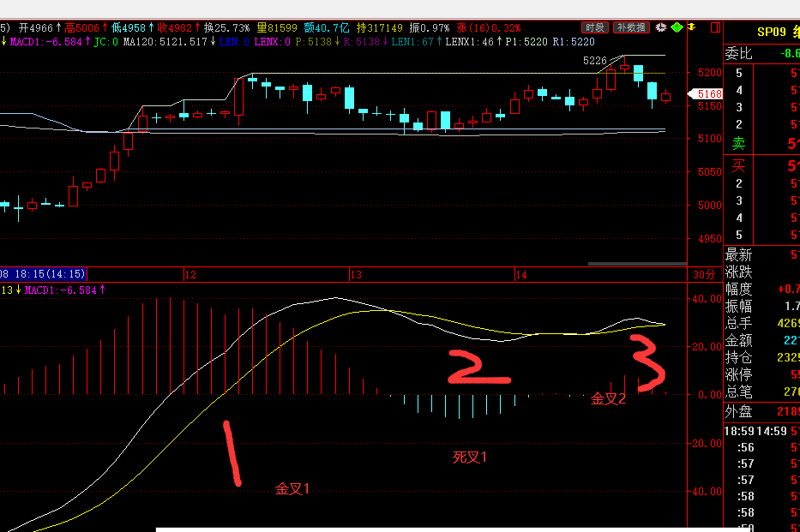This screenshot has width=800, height=532.
Task: Click the 5000 price axis label
Action: pos(710,206)
